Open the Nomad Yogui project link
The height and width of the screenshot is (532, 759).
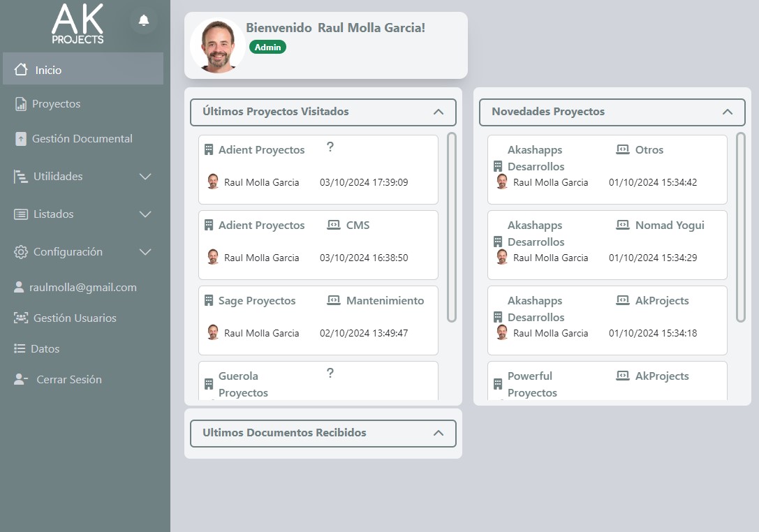(x=670, y=225)
